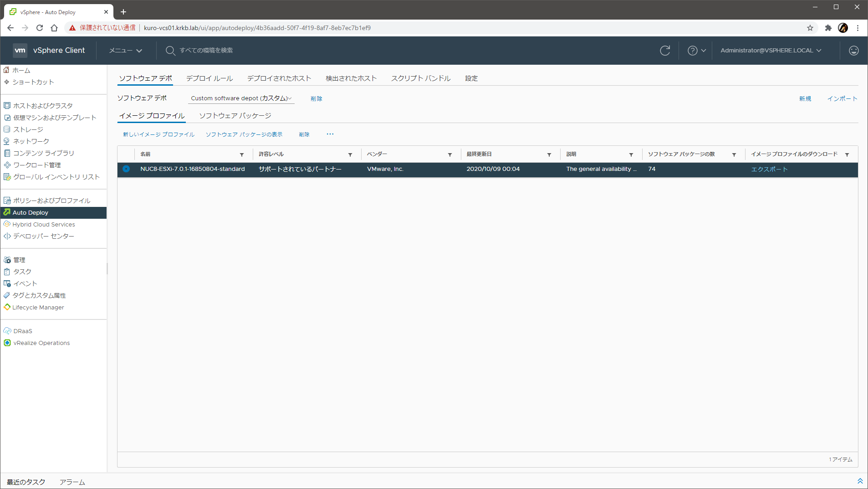Image resolution: width=868 pixels, height=489 pixels.
Task: Expand the Administrator@VSPHERE.LOCAL user menu
Action: pyautogui.click(x=771, y=51)
